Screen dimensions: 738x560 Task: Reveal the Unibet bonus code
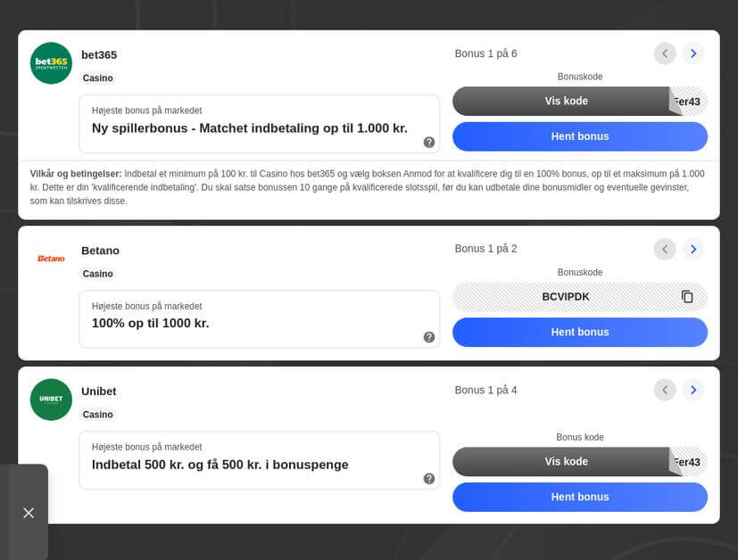pos(567,462)
